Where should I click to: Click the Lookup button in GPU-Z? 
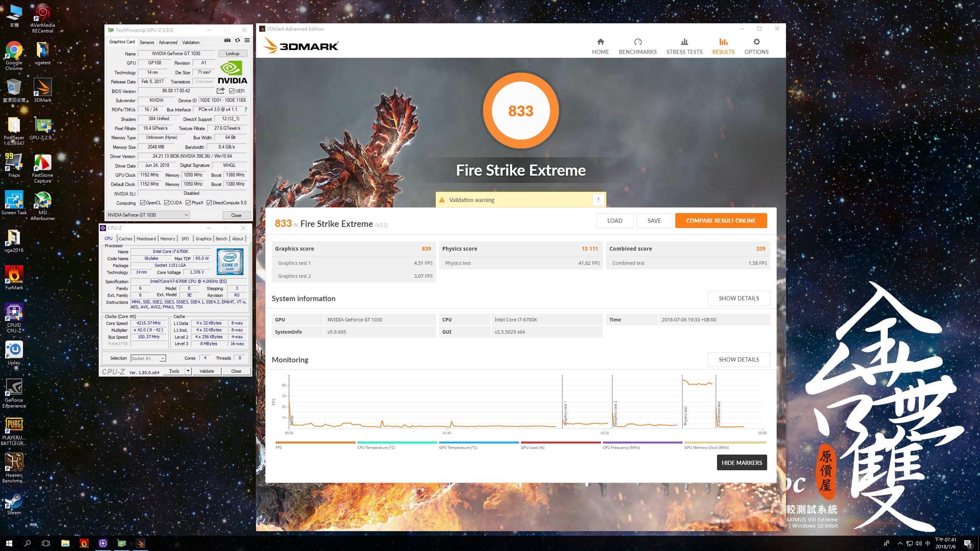(x=232, y=54)
